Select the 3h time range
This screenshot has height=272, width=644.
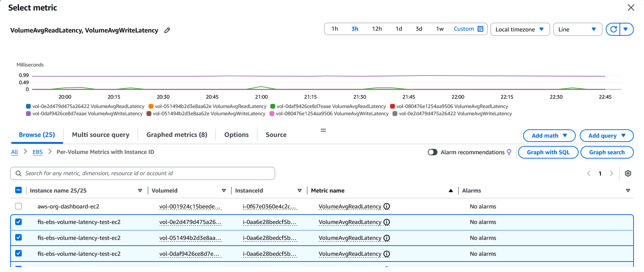point(355,29)
